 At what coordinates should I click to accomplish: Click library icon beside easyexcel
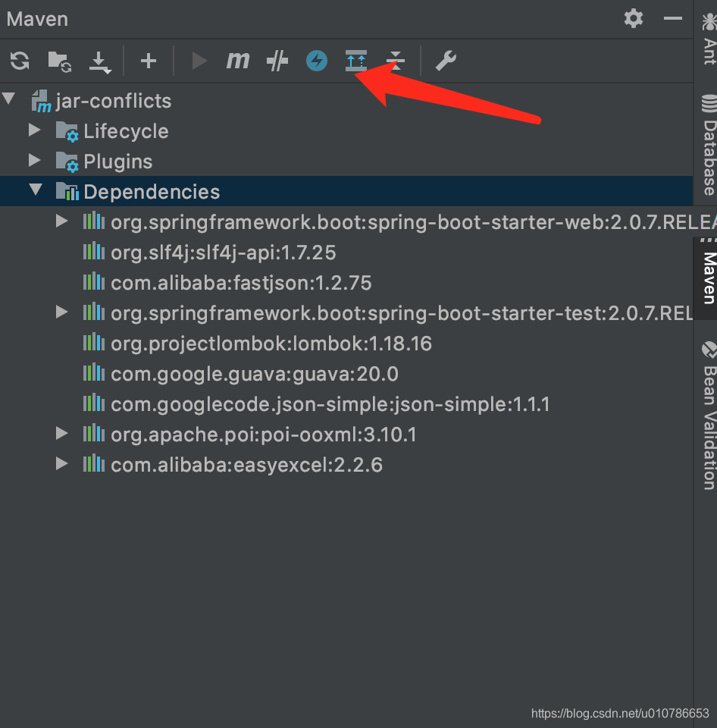pyautogui.click(x=94, y=463)
